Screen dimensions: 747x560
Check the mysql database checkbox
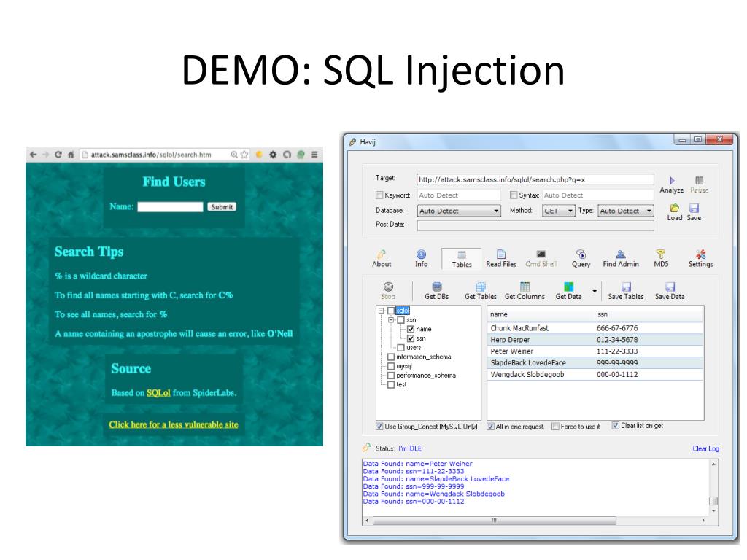(391, 366)
